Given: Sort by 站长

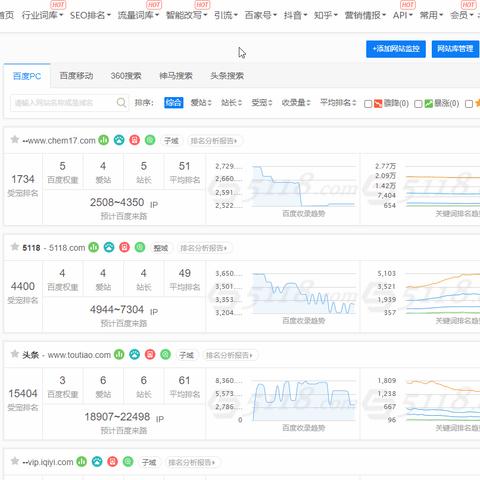Looking at the screenshot, I should (231, 103).
